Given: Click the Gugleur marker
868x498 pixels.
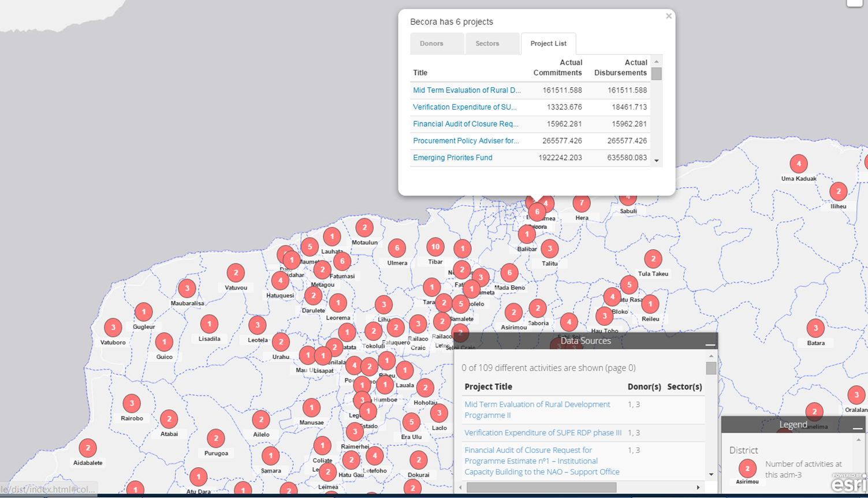Looking at the screenshot, I should 144,312.
